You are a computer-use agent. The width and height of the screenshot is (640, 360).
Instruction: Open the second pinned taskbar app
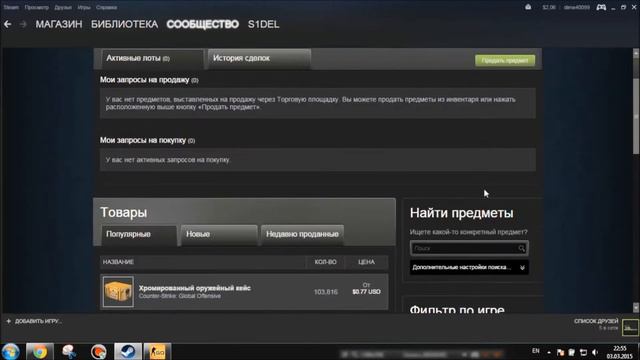69,351
